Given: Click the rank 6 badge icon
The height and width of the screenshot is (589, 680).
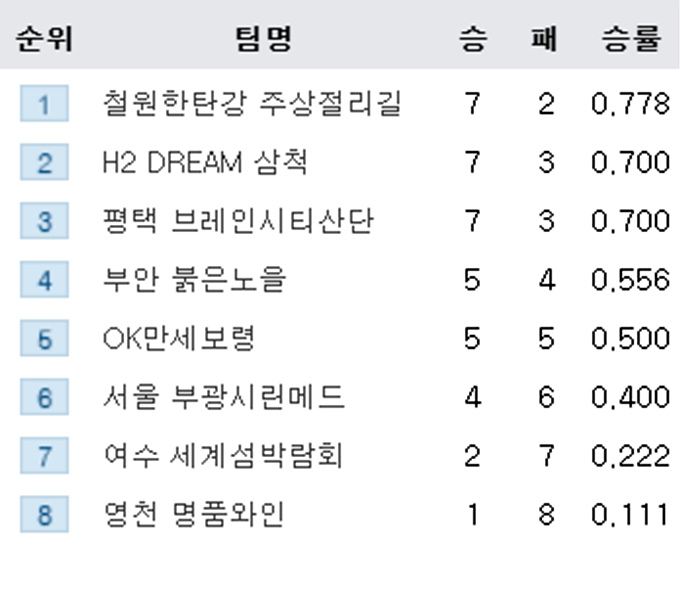Looking at the screenshot, I should 44,397.
